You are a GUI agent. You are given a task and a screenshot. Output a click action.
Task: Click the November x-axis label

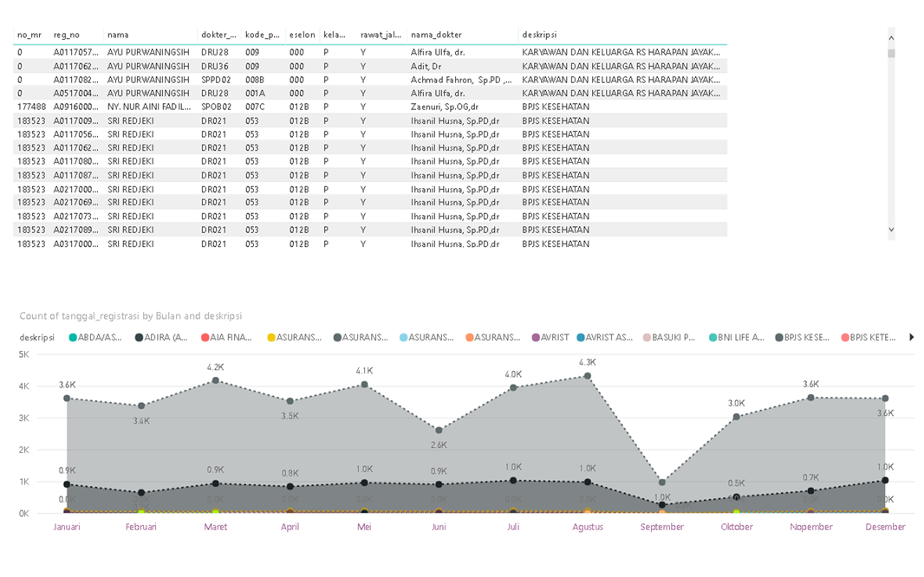(x=810, y=527)
